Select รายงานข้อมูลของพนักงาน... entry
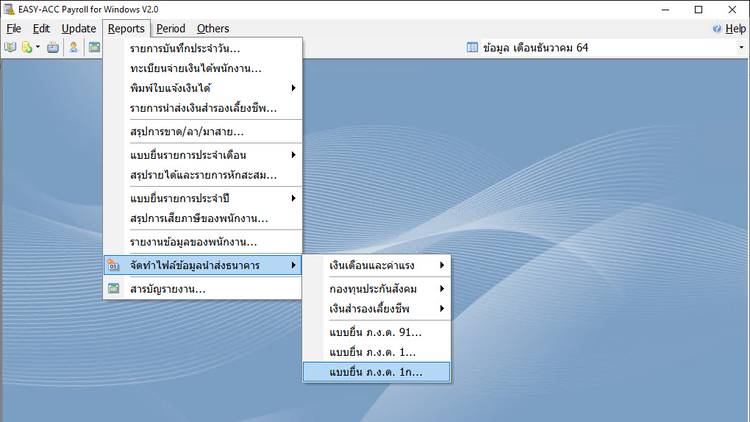 pos(203,242)
